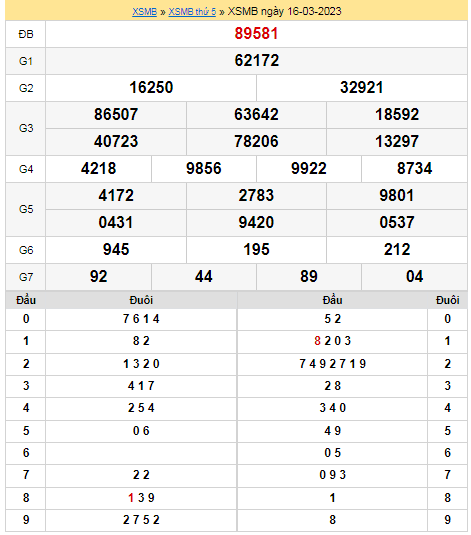Click G4 number 8734
The width and height of the screenshot is (471, 535).
pos(414,168)
